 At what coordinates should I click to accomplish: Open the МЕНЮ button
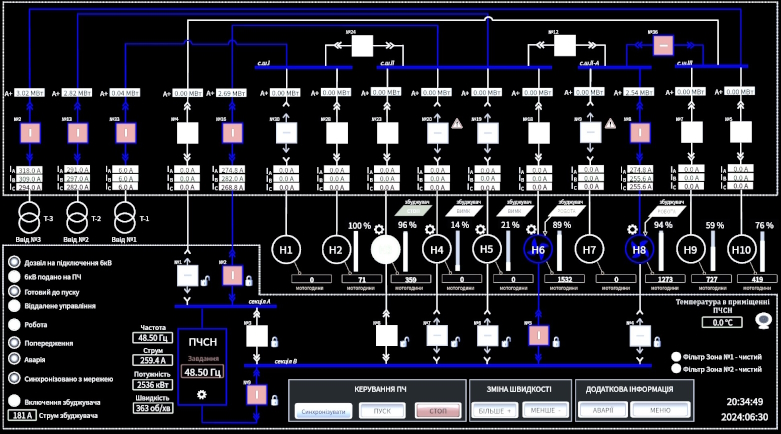click(660, 410)
